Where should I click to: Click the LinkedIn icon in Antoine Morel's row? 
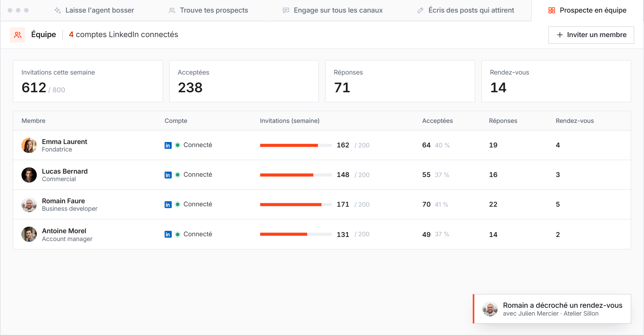pyautogui.click(x=168, y=234)
